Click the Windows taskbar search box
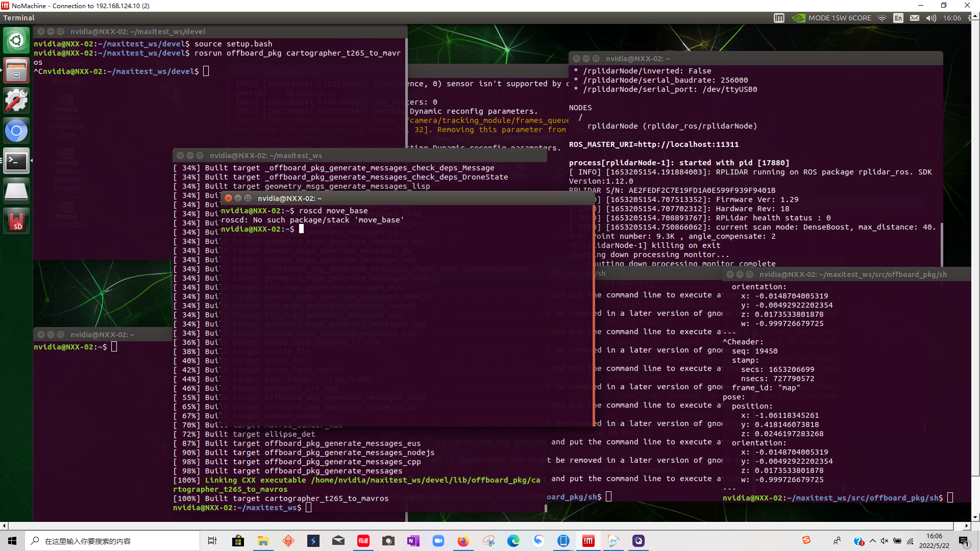Image resolution: width=980 pixels, height=551 pixels. click(x=112, y=541)
